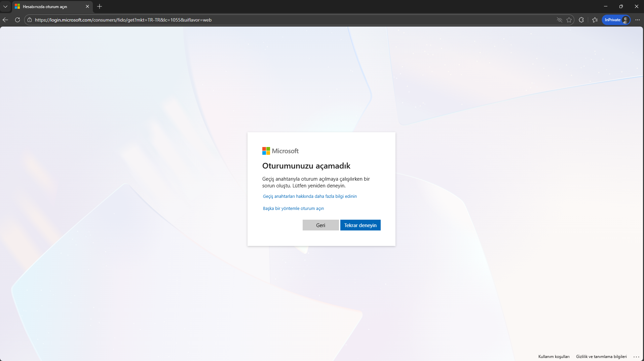Reload the page with refresh icon
This screenshot has height=361, width=644.
[x=17, y=20]
